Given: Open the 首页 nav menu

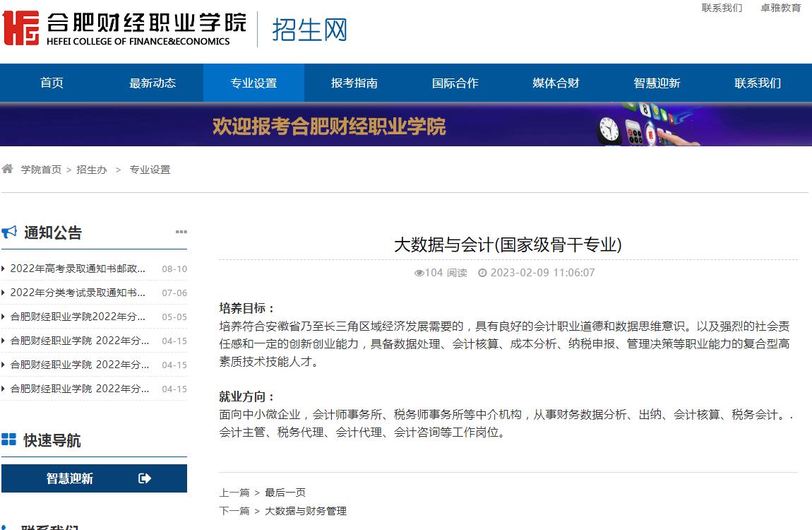Looking at the screenshot, I should tap(52, 83).
